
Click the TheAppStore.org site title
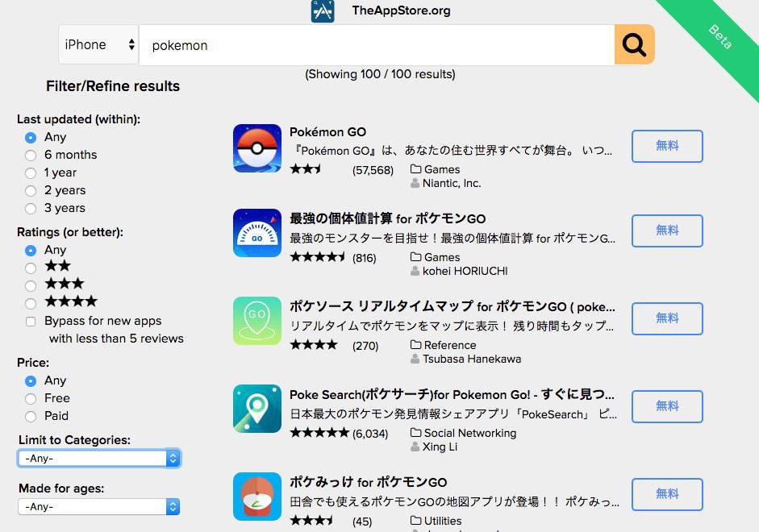click(402, 10)
